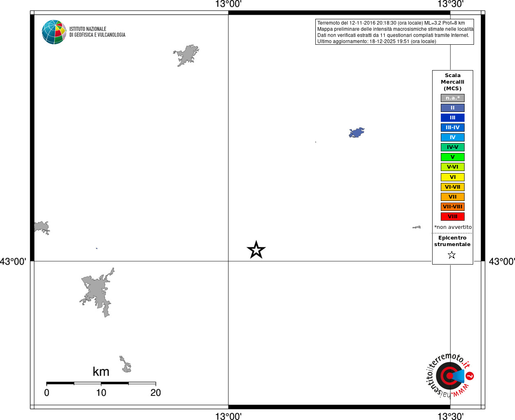This screenshot has height=420, width=515.
Task: Click the n.a.* gray legend swatch
Action: click(x=453, y=98)
